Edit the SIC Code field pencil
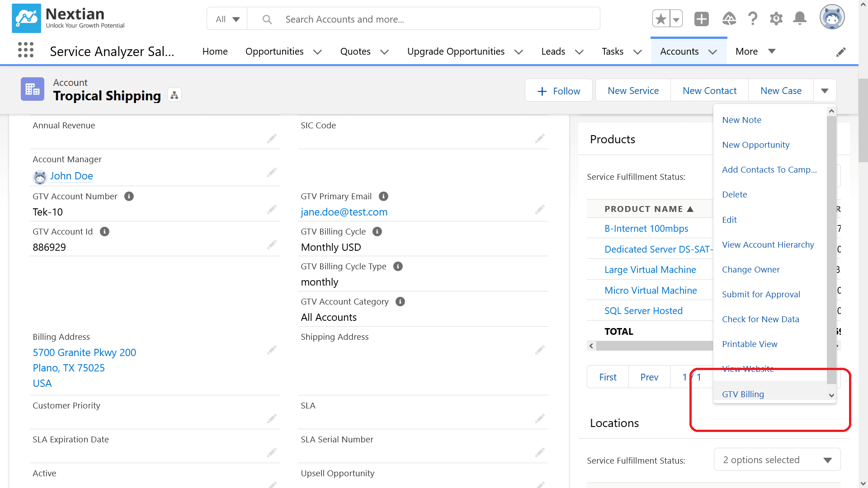Screen dimensions: 868x488 [x=540, y=138]
